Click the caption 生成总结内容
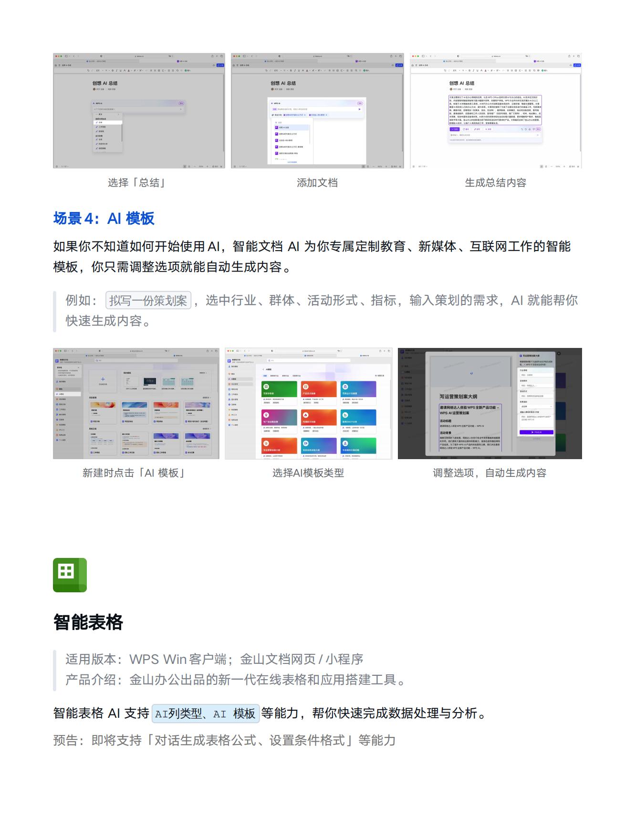 pos(496,182)
